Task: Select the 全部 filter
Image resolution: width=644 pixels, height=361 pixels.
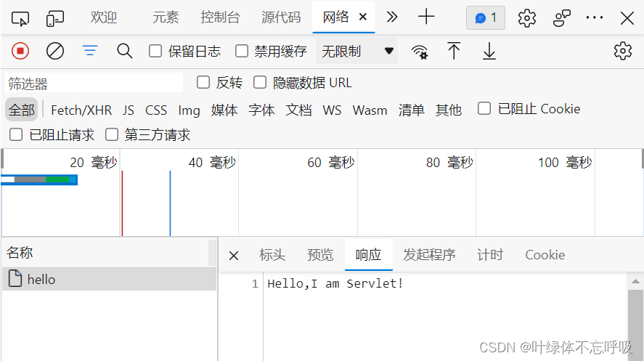Action: pos(21,110)
